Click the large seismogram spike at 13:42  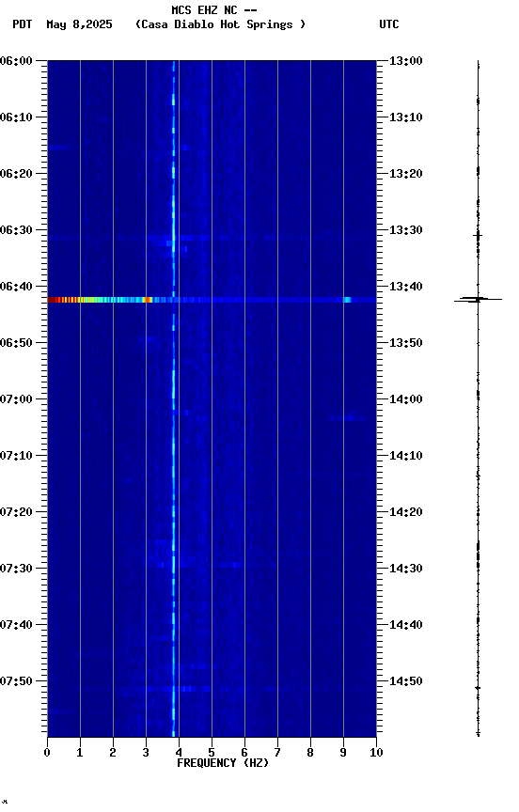tap(478, 299)
